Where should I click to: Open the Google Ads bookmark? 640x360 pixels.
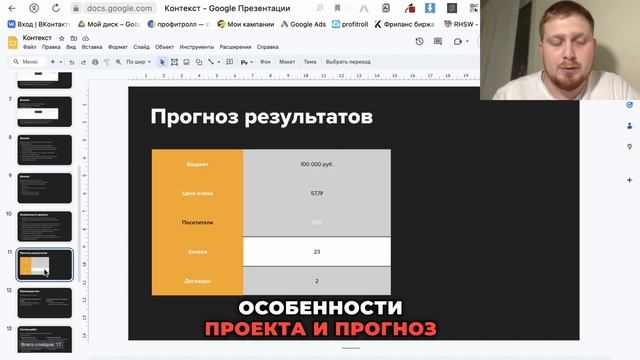[303, 24]
